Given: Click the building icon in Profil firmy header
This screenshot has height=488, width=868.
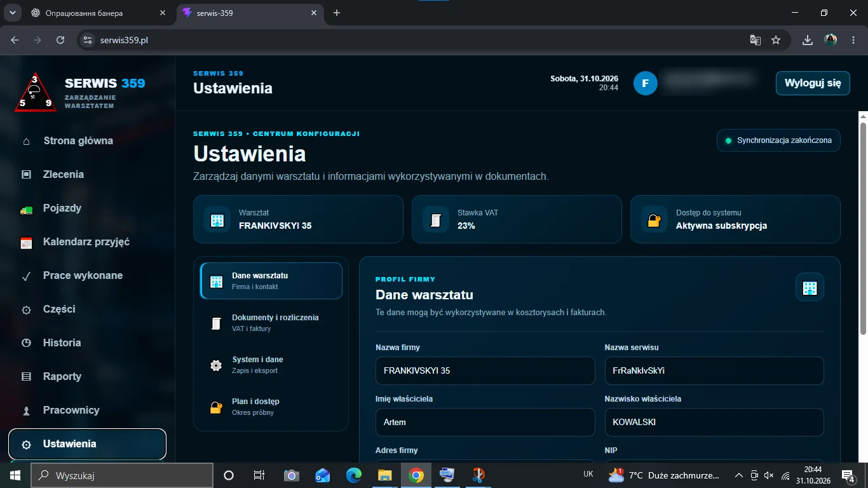Looking at the screenshot, I should pos(810,287).
